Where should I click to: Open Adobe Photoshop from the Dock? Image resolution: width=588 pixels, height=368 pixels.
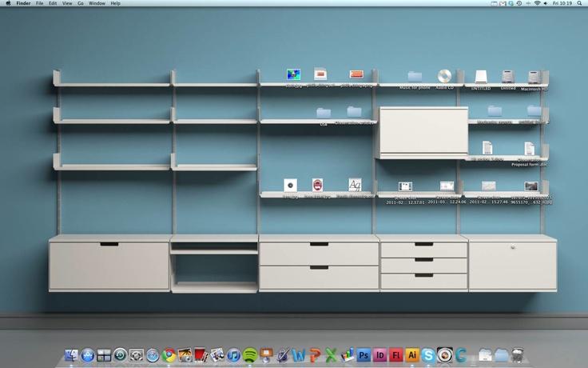coord(364,355)
